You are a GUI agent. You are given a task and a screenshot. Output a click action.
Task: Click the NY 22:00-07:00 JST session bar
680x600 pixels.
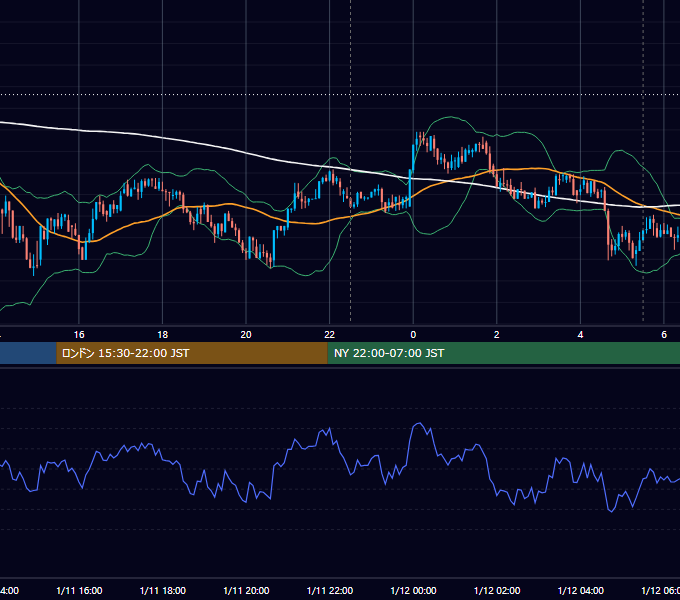(503, 353)
